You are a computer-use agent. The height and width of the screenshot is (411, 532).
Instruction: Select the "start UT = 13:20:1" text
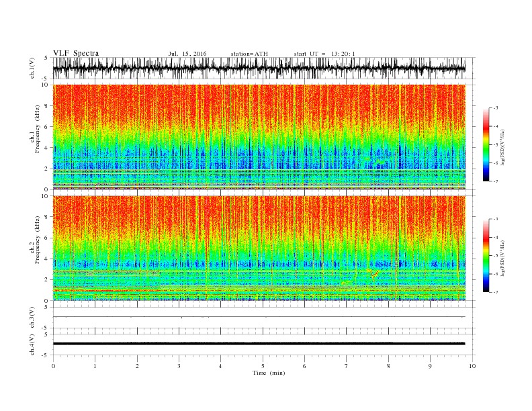pyautogui.click(x=324, y=54)
